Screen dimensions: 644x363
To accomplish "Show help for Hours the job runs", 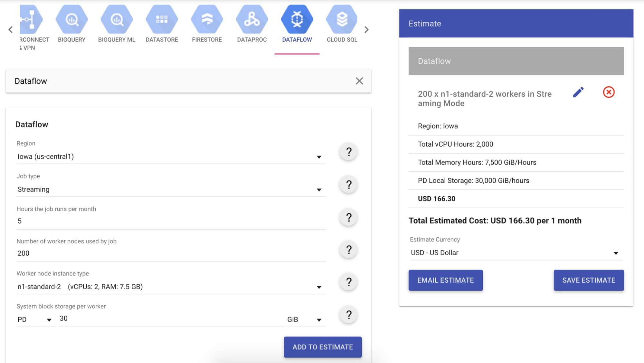I will [x=348, y=218].
